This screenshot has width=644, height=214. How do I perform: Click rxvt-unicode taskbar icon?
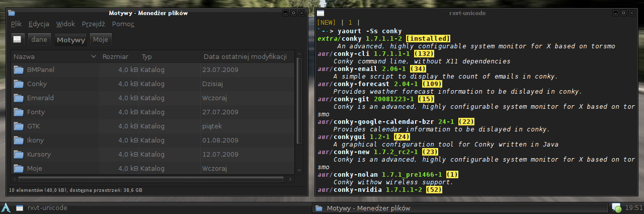(19, 207)
